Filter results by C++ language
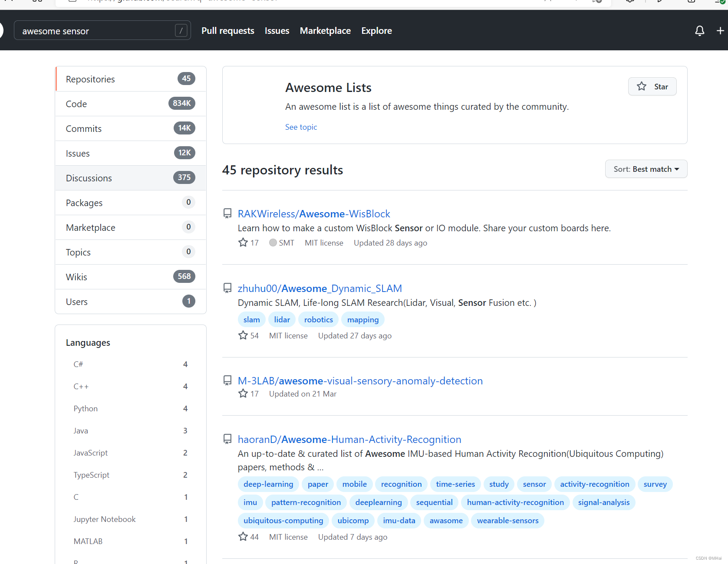 coord(131,386)
